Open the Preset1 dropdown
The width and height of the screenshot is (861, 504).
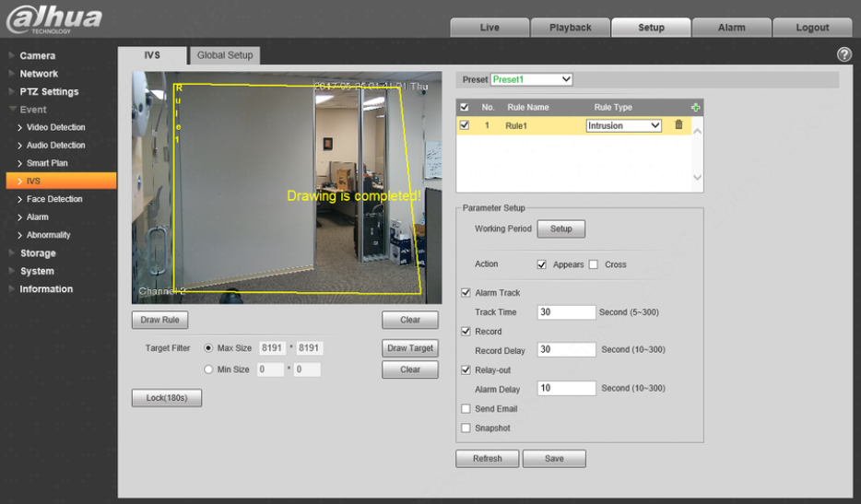coord(532,79)
